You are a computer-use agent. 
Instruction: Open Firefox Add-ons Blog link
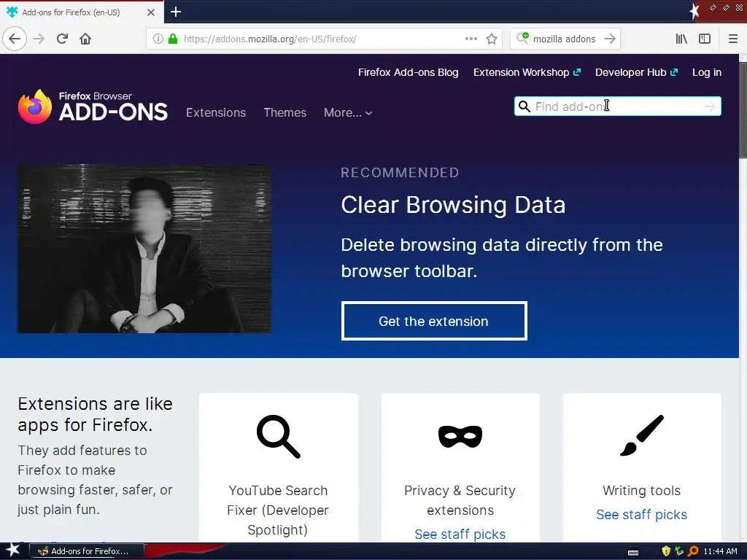coord(409,72)
